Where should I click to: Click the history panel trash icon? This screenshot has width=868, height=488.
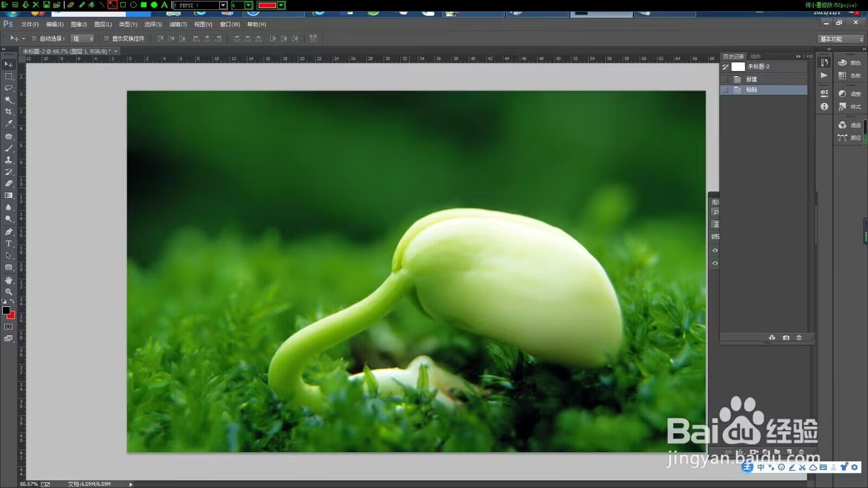tap(799, 338)
